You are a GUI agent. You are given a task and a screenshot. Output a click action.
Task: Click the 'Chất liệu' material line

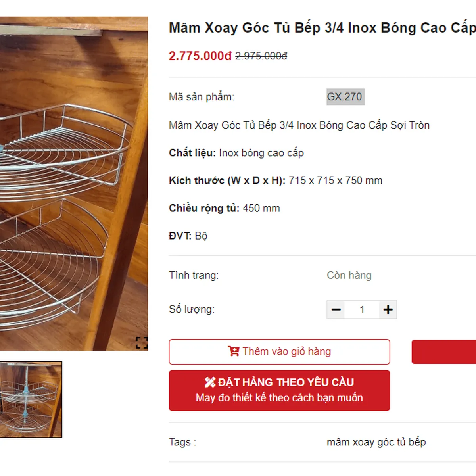coord(236,153)
